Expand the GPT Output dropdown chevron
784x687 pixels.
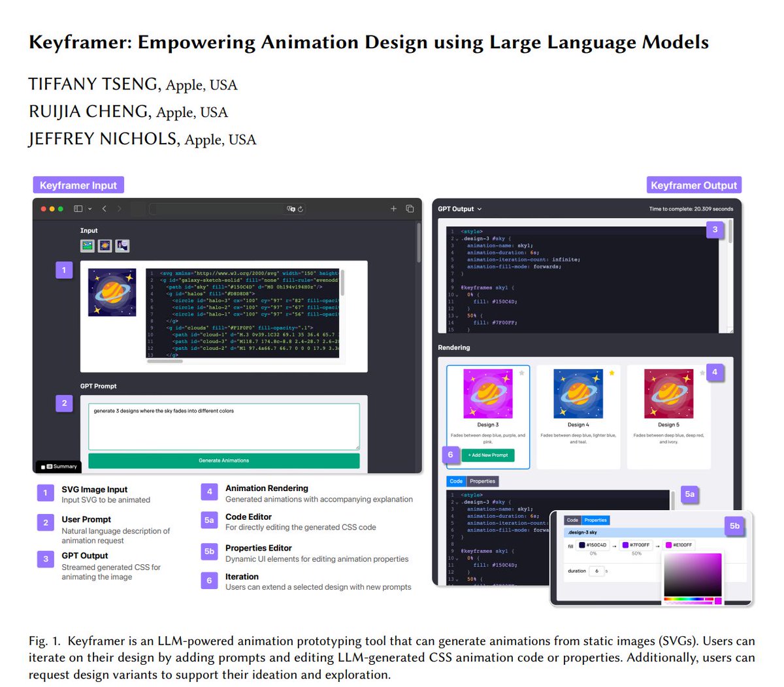click(480, 209)
